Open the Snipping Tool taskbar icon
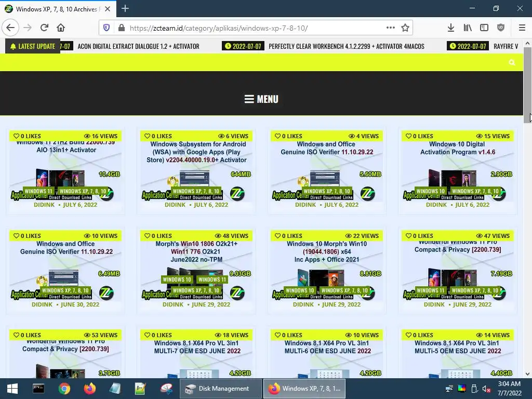The image size is (532, 399). click(x=166, y=389)
